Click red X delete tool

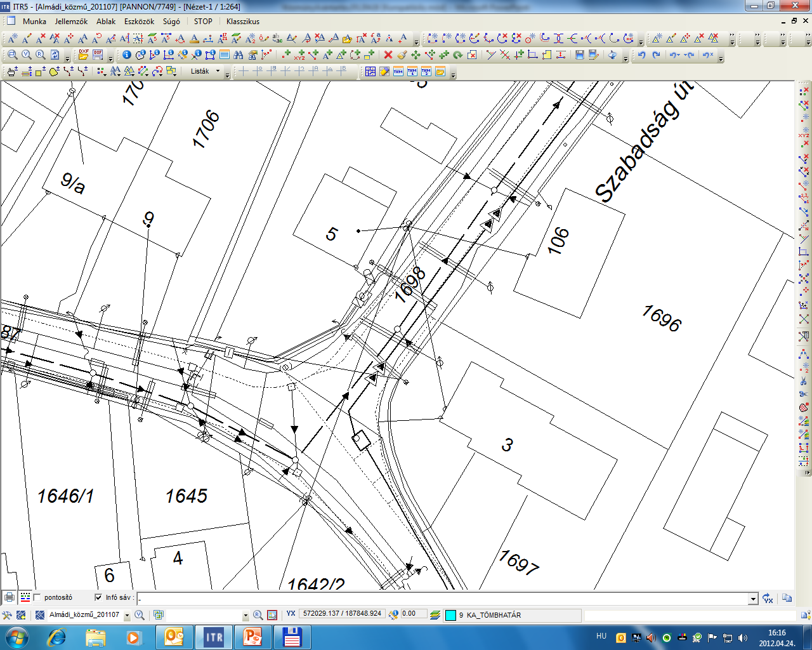coord(388,55)
